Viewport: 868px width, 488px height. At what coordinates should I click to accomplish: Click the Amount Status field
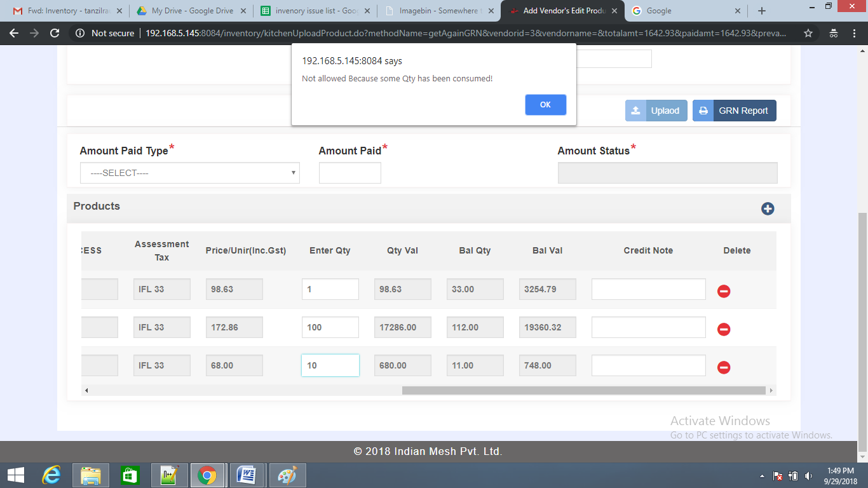[x=668, y=173]
